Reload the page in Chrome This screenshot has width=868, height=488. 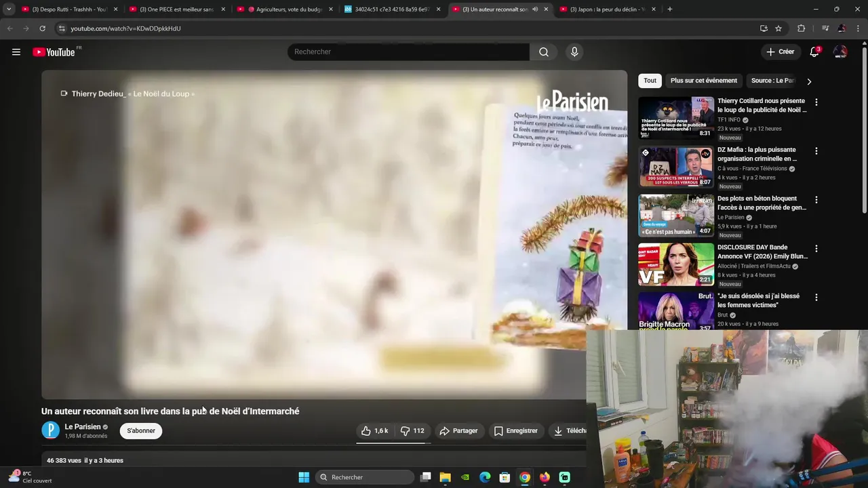[42, 28]
